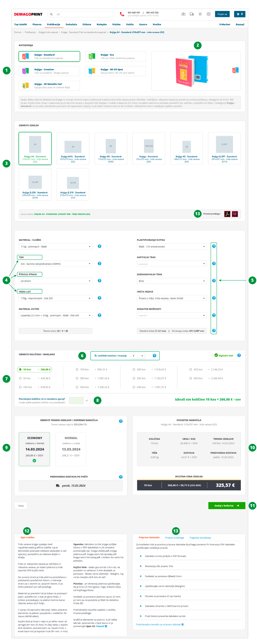Click the cloud upload icon in header
The image size is (257, 644).
[183, 14]
